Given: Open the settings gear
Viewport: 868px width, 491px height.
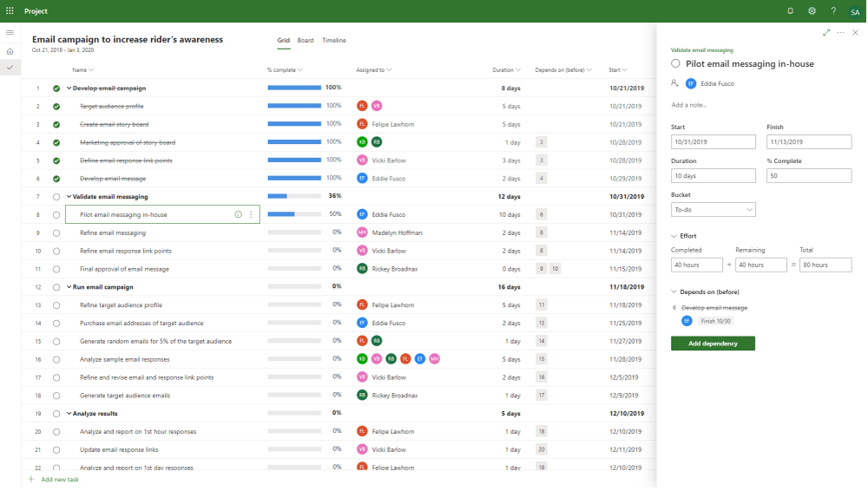Looking at the screenshot, I should [812, 11].
